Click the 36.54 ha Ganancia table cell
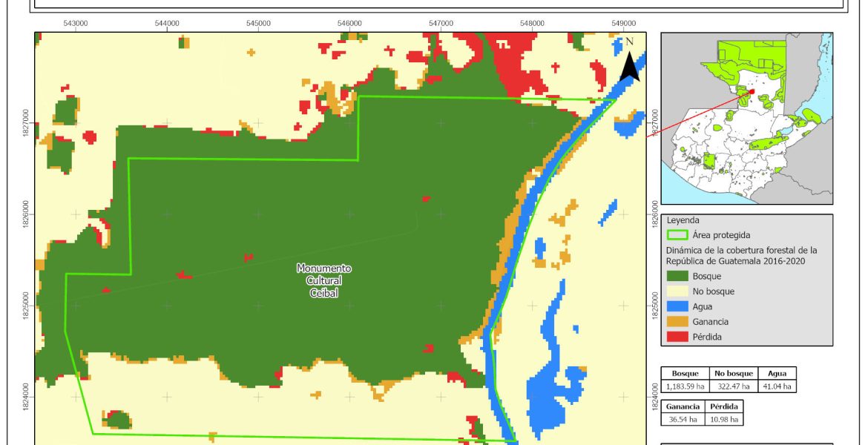Image resolution: width=868 pixels, height=445 pixels. click(682, 419)
